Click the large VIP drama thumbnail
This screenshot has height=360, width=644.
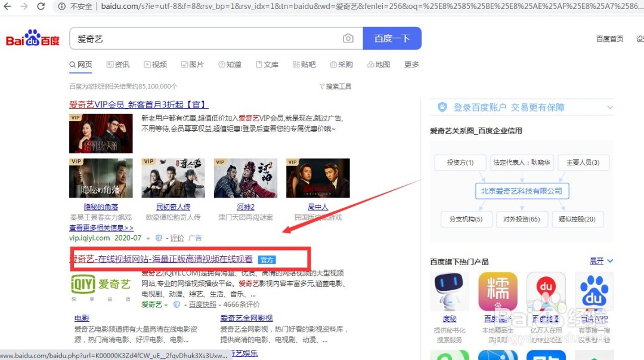pos(101,133)
